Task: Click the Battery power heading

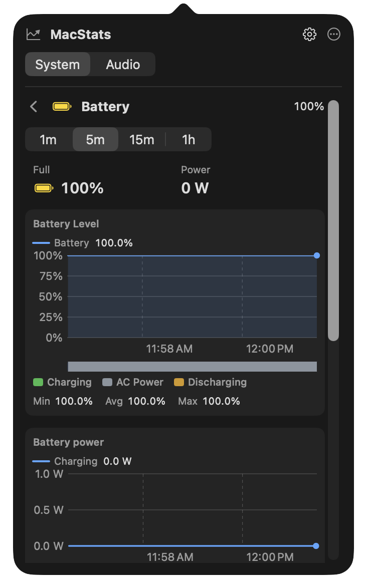Action: (x=68, y=442)
